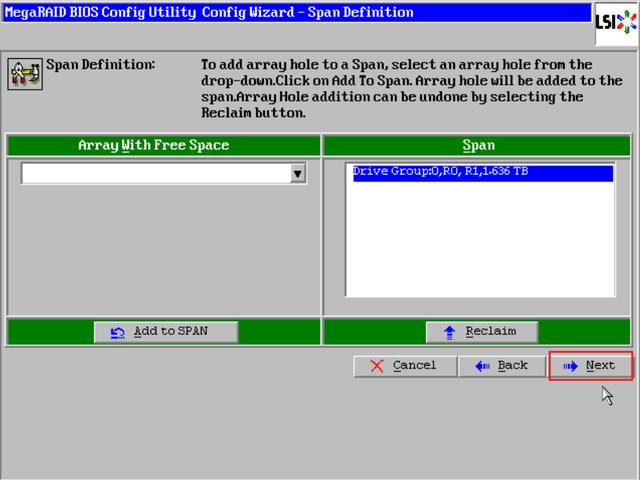The height and width of the screenshot is (480, 640).
Task: Click the Add to SPAN button
Action: (166, 332)
